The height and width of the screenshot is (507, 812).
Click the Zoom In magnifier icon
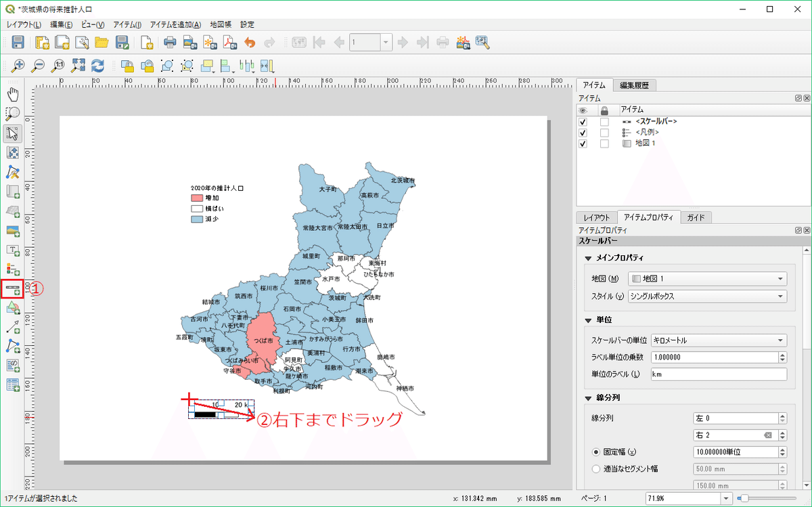point(18,66)
